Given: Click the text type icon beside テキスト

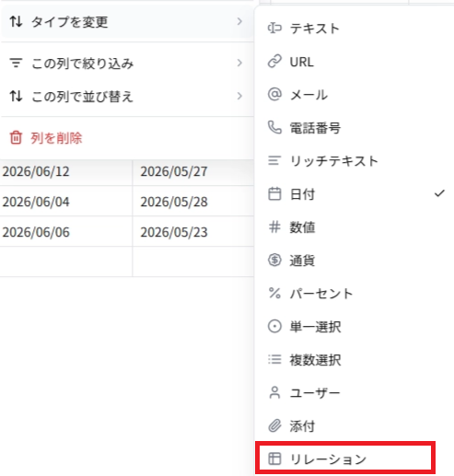Looking at the screenshot, I should click(274, 29).
